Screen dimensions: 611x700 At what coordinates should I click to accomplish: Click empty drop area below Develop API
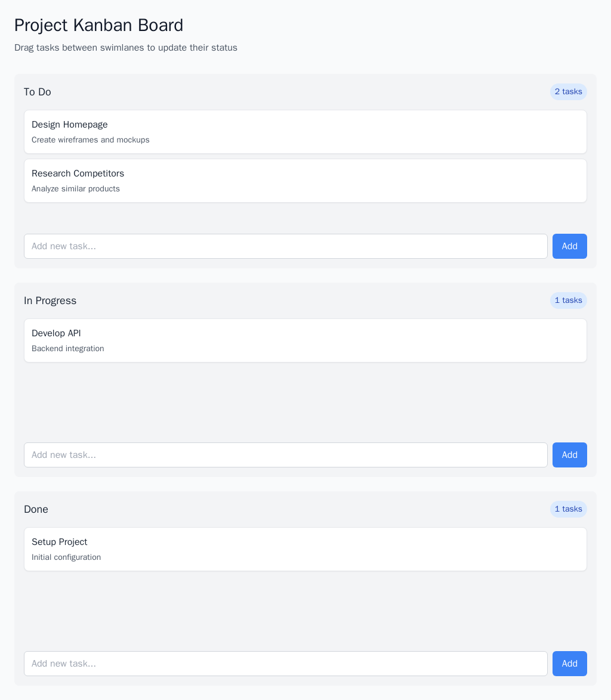(305, 399)
